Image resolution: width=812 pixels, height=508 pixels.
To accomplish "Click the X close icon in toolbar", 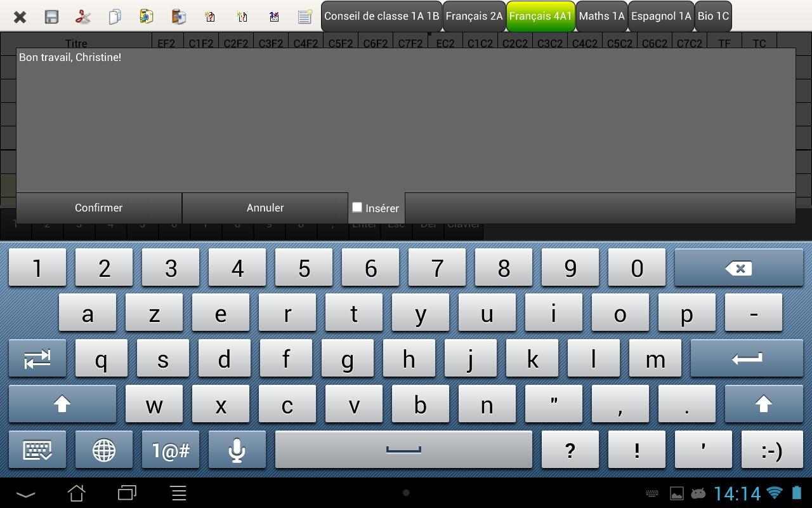I will click(x=20, y=17).
